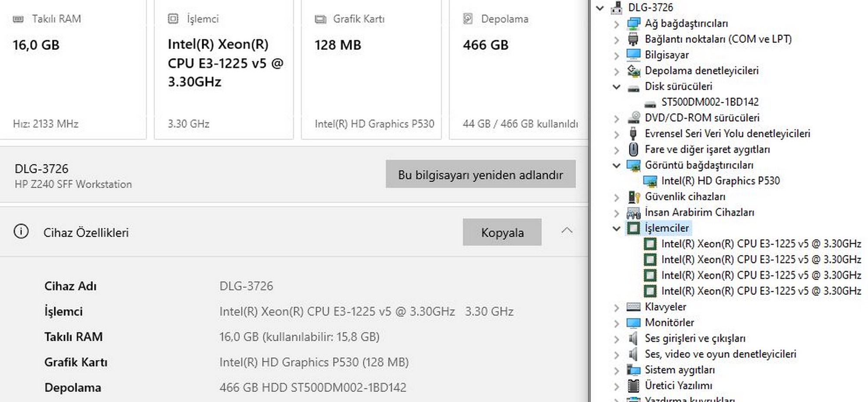Click the Cihaz Özellikleri info icon
Screen dimensions: 868x402
tap(21, 232)
